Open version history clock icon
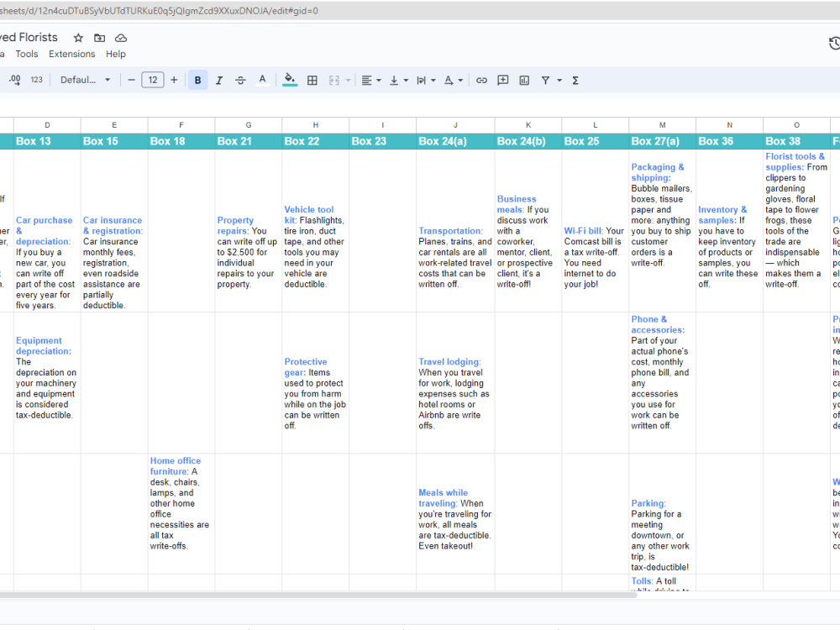Image resolution: width=840 pixels, height=630 pixels. coord(834,44)
